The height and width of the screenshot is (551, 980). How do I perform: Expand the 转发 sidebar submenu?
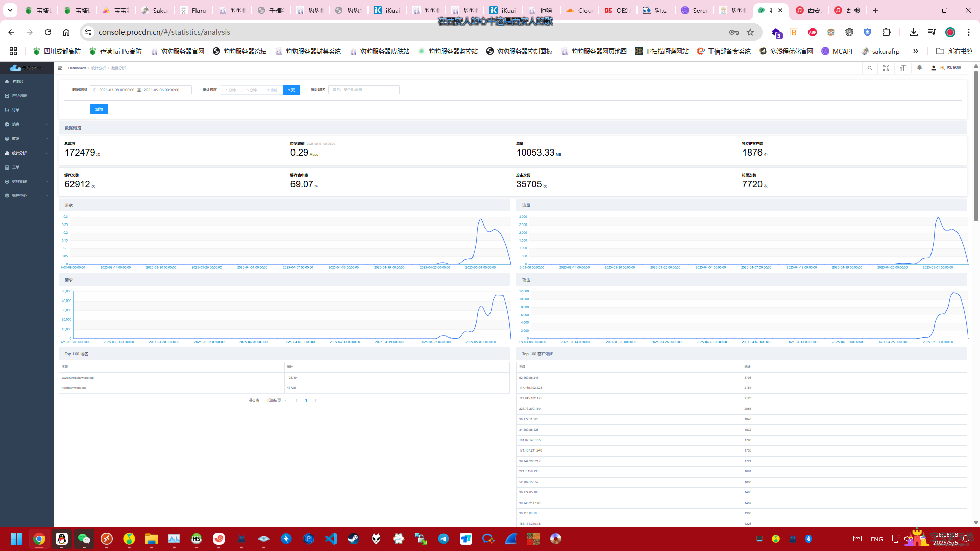[x=27, y=138]
